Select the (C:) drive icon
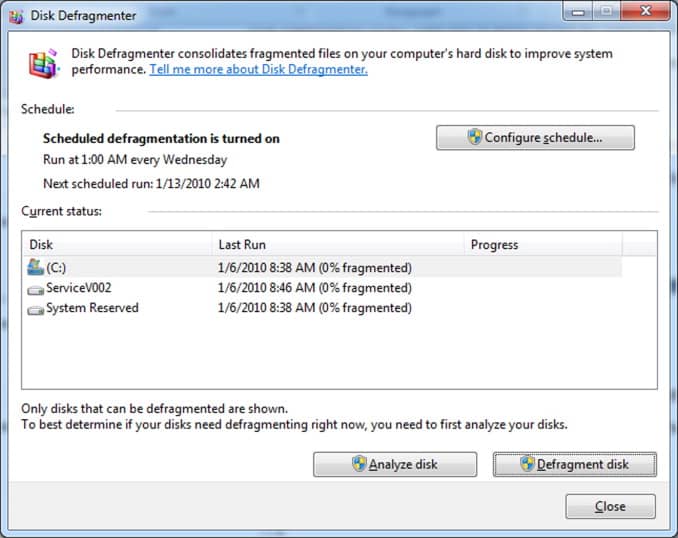The height and width of the screenshot is (538, 678). click(36, 267)
